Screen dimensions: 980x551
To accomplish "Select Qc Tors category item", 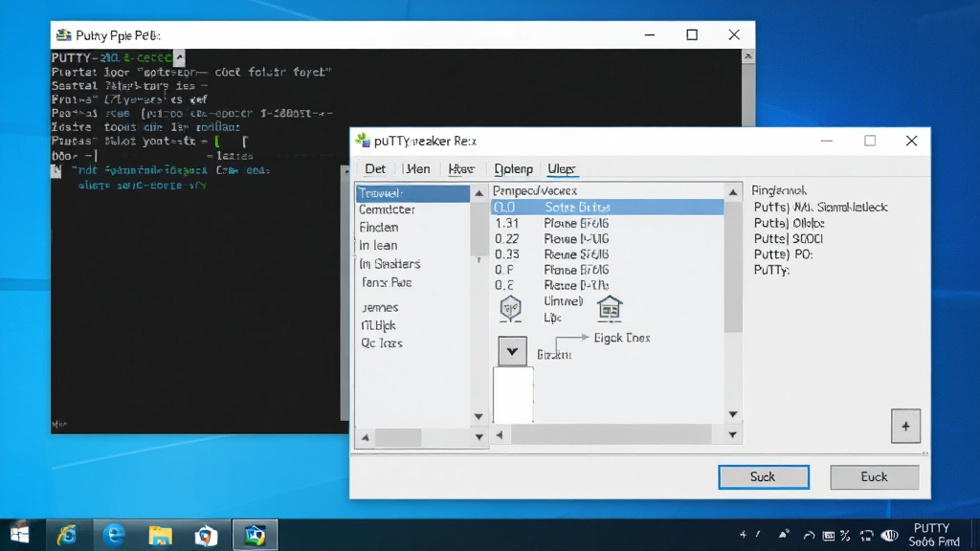I will point(381,343).
